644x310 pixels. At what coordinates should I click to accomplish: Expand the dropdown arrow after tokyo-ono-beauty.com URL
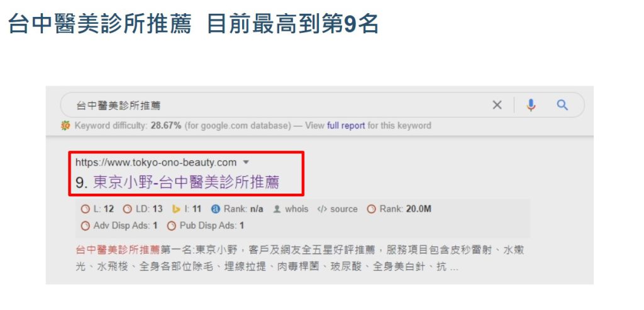pos(246,162)
